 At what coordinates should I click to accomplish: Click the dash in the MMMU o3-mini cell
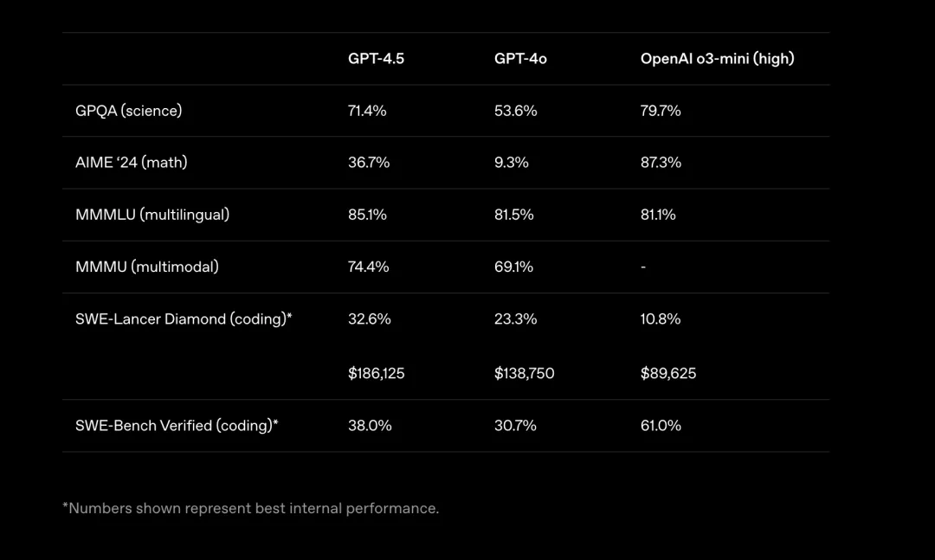[x=643, y=267]
